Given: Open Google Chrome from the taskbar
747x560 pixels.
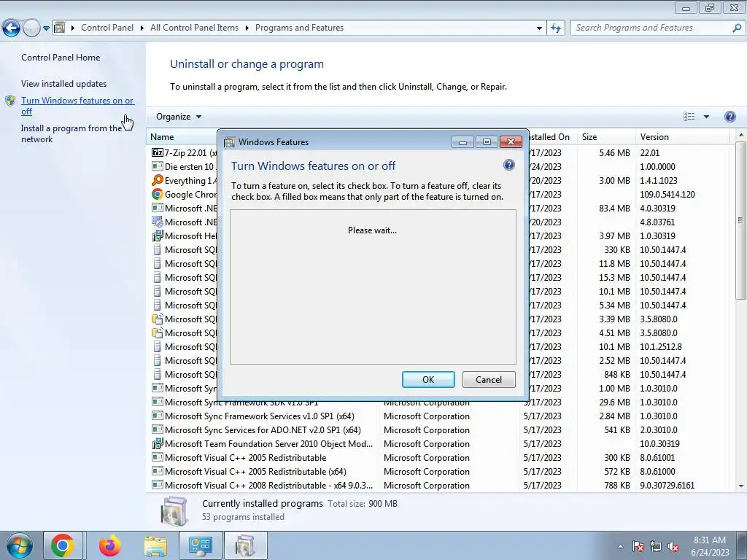Looking at the screenshot, I should coord(63,545).
